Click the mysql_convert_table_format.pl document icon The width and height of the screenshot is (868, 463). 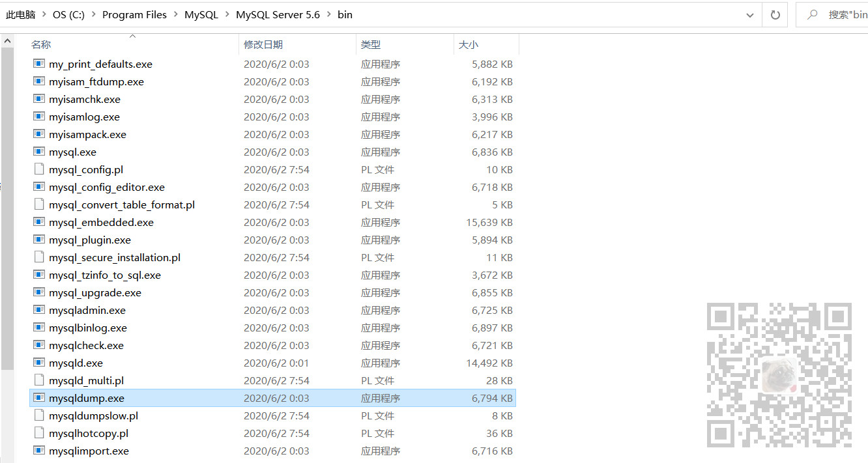click(x=39, y=204)
